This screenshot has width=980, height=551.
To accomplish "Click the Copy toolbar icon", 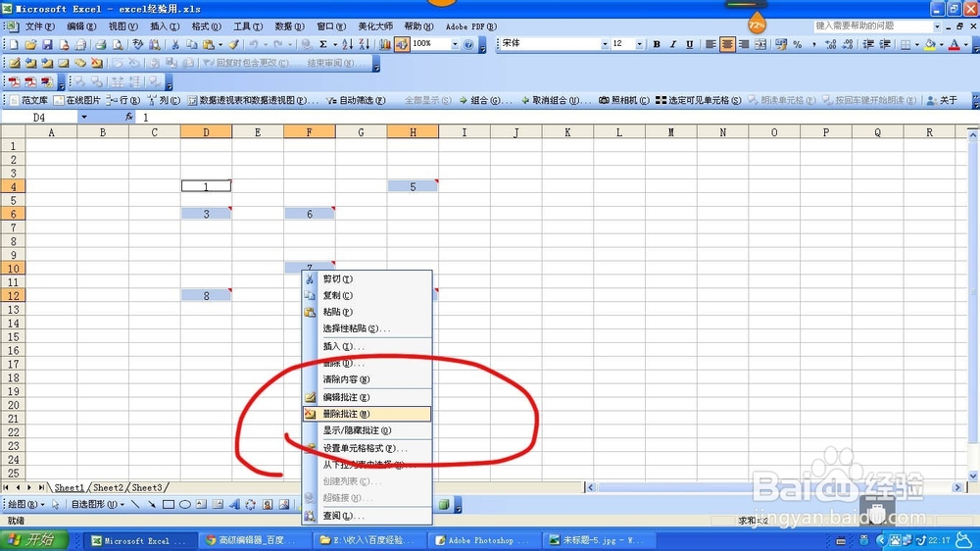I will point(192,44).
